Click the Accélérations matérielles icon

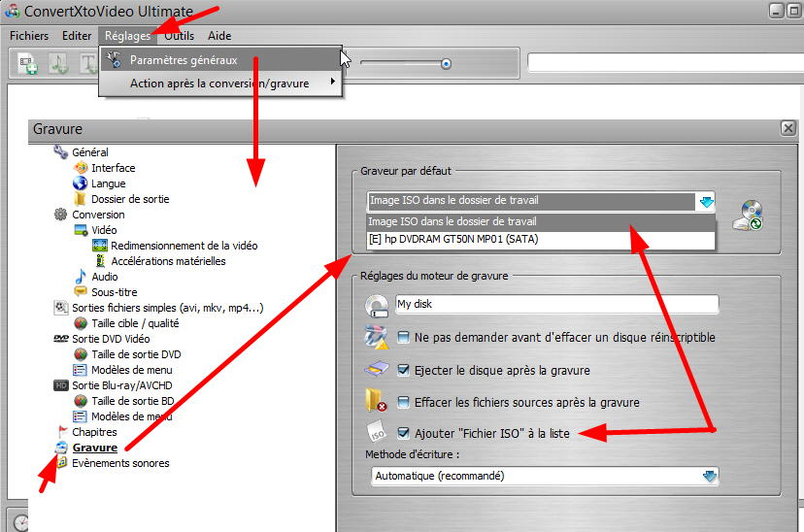click(x=101, y=261)
